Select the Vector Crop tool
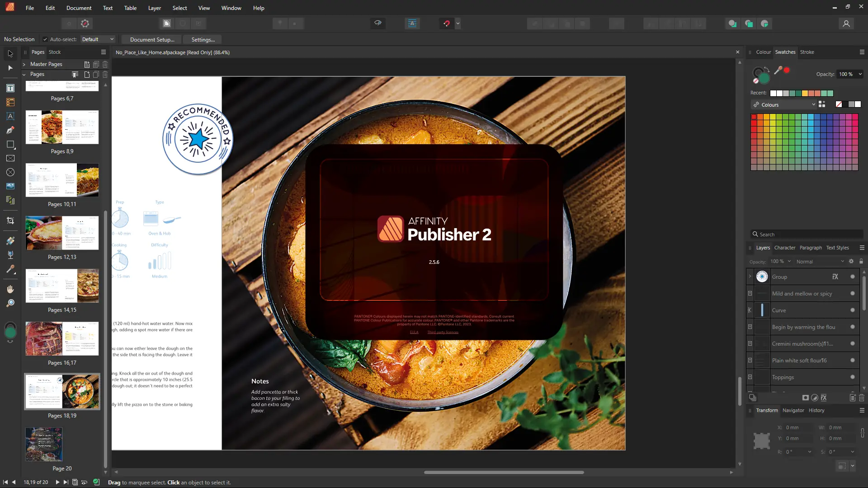 pos(10,221)
